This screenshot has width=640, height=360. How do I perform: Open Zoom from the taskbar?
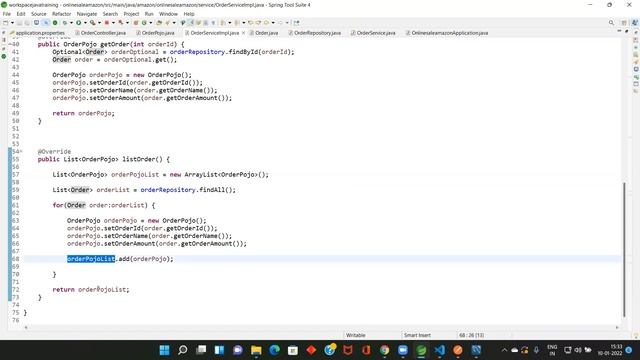(403, 350)
